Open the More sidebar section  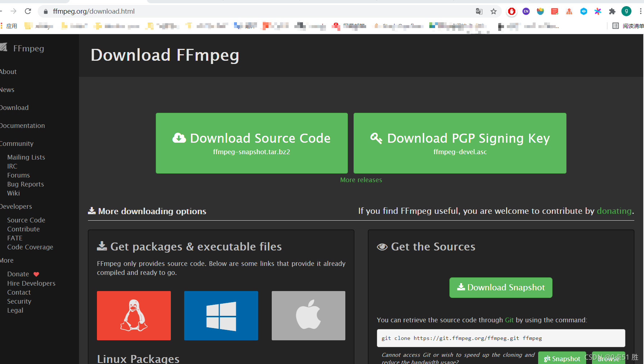click(7, 260)
